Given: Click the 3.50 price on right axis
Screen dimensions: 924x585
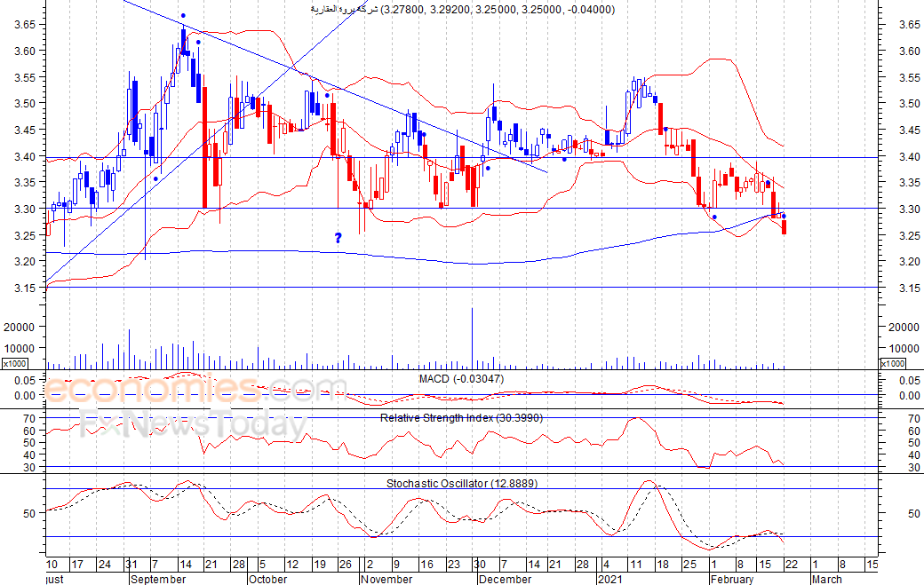Looking at the screenshot, I should pyautogui.click(x=910, y=104).
